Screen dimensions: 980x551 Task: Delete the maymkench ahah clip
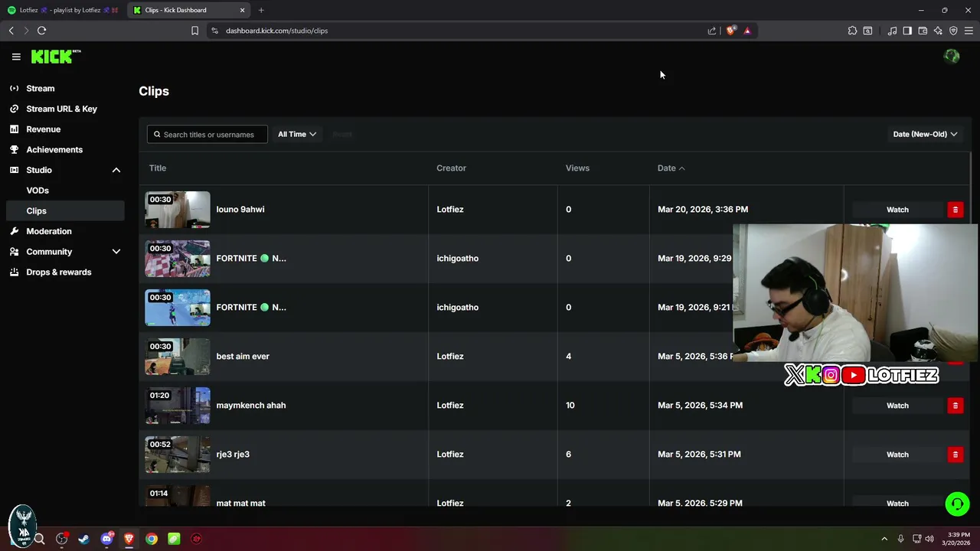[x=955, y=406]
